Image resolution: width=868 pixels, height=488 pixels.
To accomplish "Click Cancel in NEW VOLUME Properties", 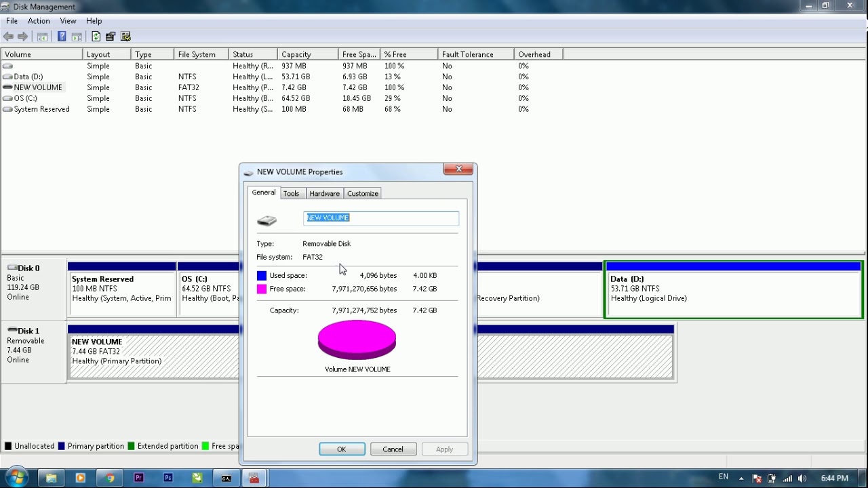I will coord(393,449).
